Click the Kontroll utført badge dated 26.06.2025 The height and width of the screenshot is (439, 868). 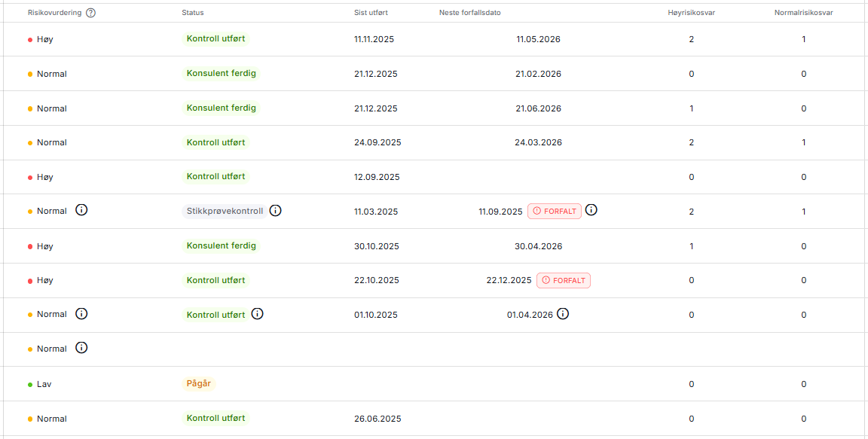[215, 418]
